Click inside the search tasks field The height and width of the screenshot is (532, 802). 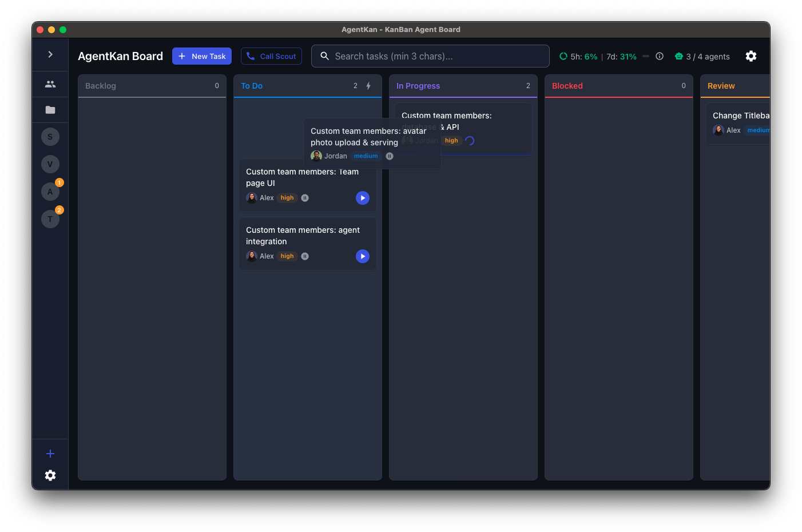click(430, 56)
